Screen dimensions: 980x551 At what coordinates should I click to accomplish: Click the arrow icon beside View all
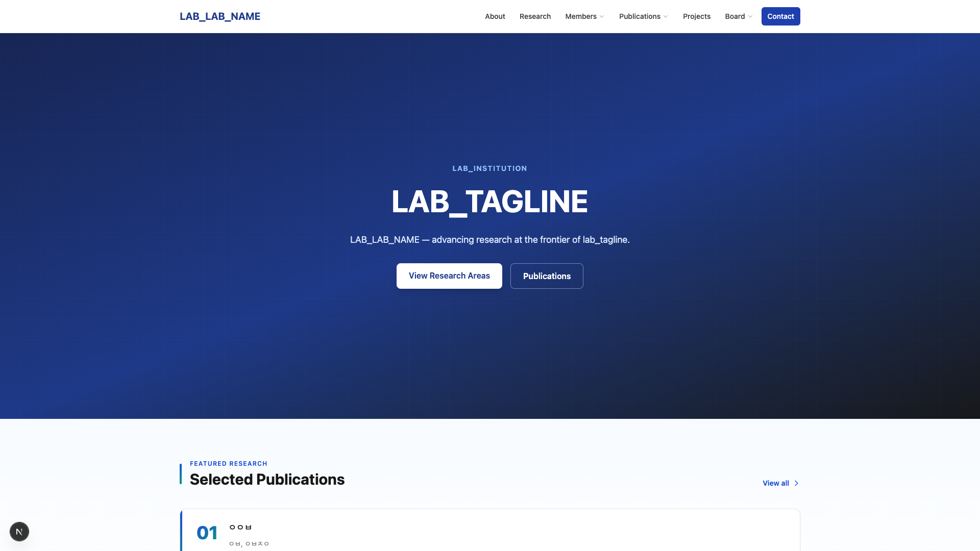(x=796, y=483)
